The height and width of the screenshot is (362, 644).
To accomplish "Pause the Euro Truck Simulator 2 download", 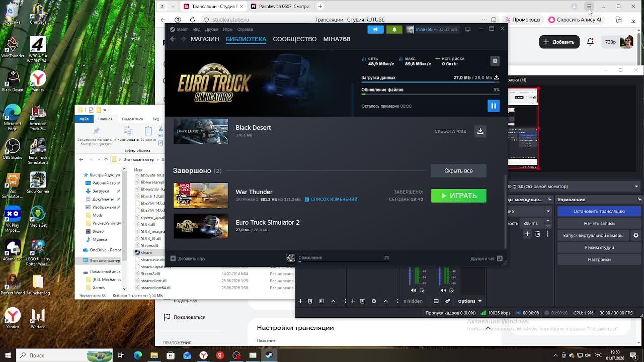I will 493,106.
